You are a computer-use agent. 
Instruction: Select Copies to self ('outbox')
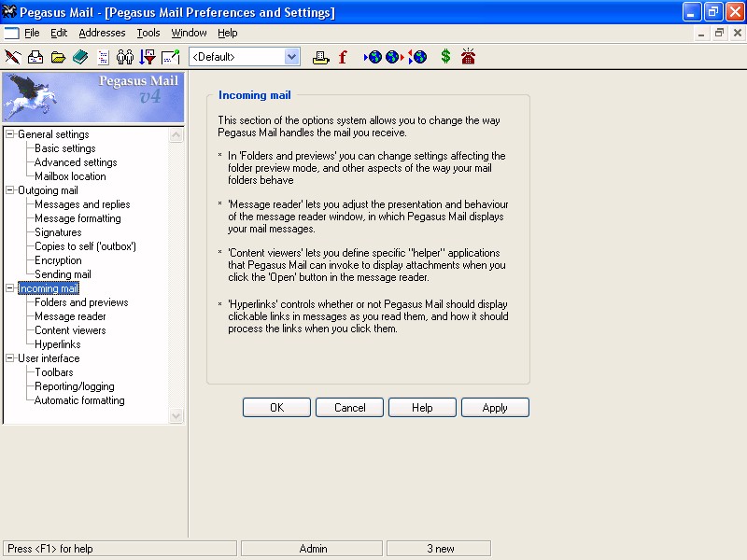click(x=85, y=246)
